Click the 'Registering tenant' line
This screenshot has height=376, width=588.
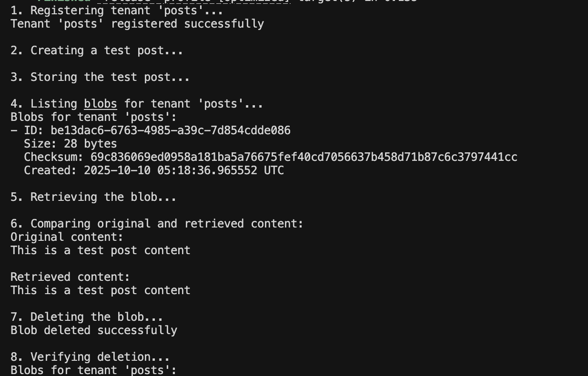[x=117, y=10]
